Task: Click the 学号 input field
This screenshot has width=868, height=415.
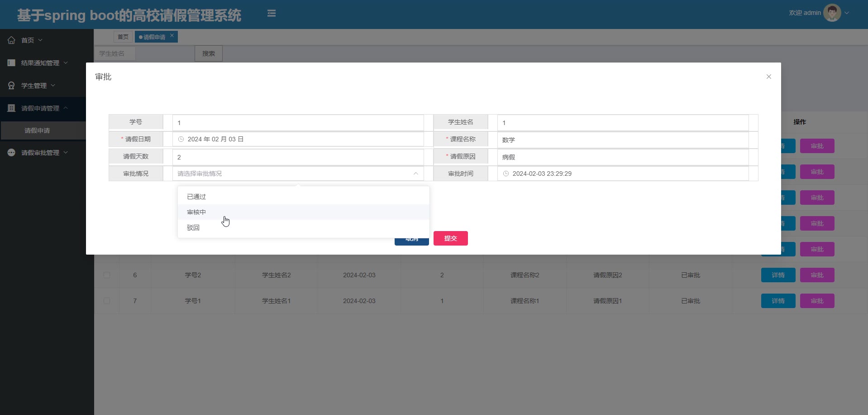Action: point(298,123)
